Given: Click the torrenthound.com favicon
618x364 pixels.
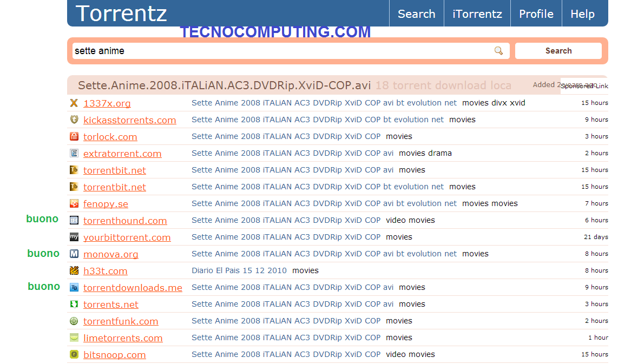Looking at the screenshot, I should pos(74,220).
